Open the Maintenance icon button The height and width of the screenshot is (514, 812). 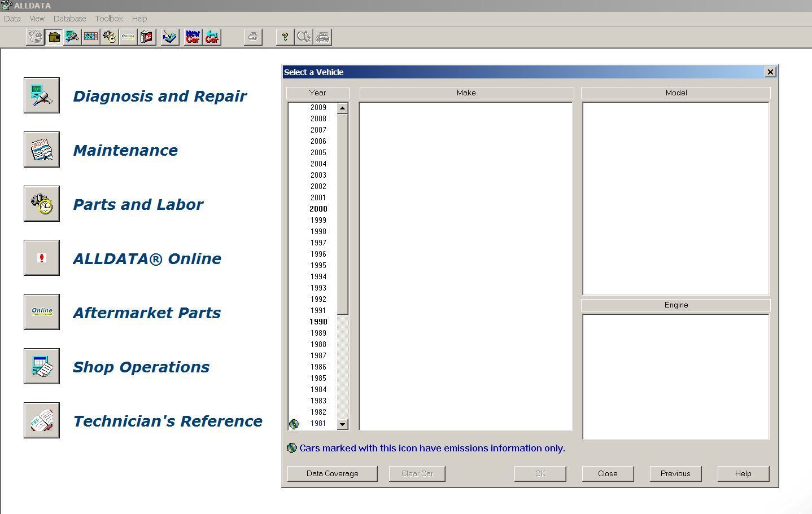coord(42,150)
